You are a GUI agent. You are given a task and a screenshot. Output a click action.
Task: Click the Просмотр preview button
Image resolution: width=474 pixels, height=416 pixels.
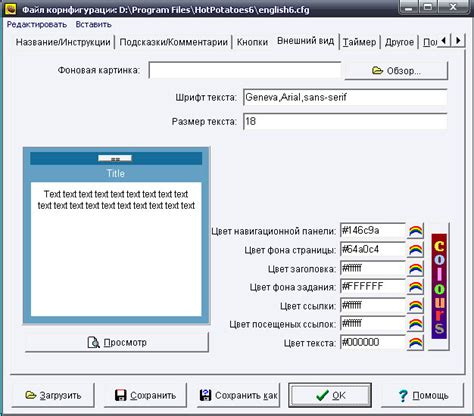tap(117, 342)
